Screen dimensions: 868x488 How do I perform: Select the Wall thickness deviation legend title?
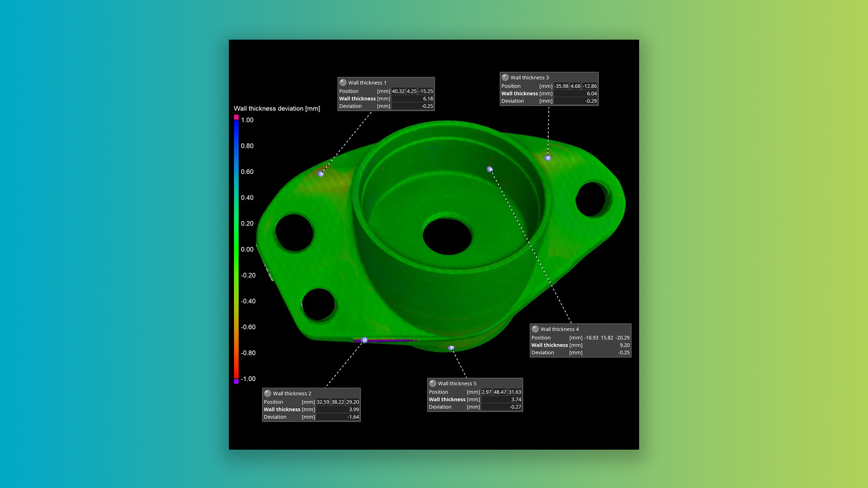coord(277,108)
